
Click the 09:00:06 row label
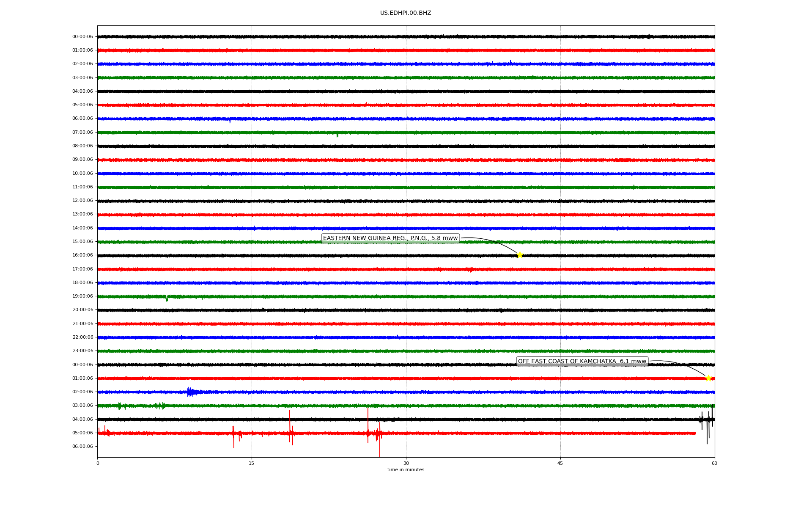(82, 160)
